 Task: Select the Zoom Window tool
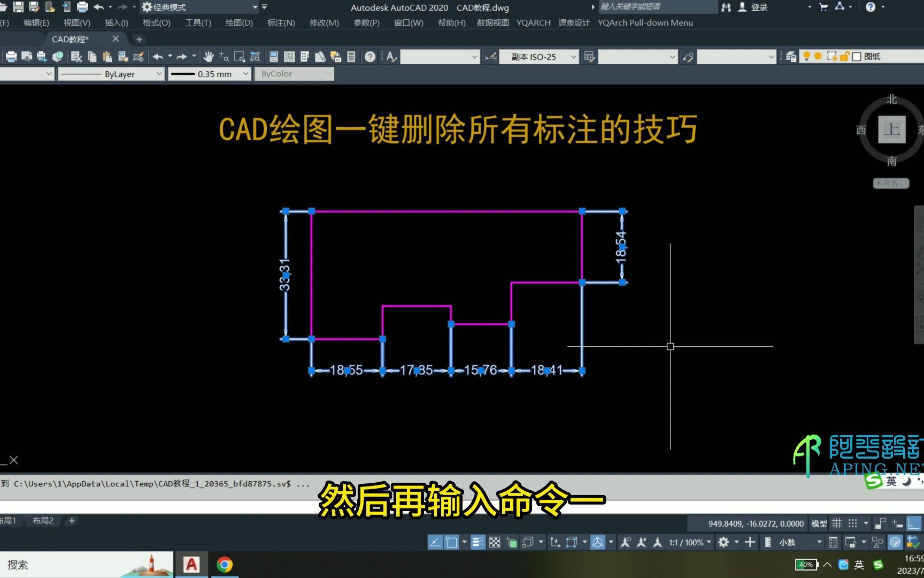point(239,56)
